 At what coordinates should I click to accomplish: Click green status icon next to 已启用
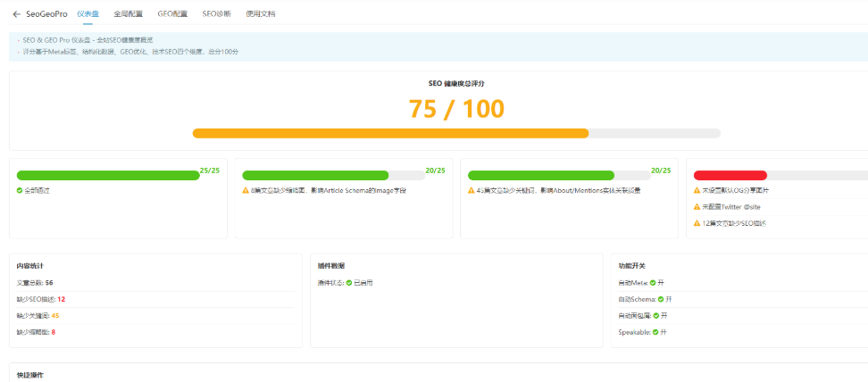(349, 283)
